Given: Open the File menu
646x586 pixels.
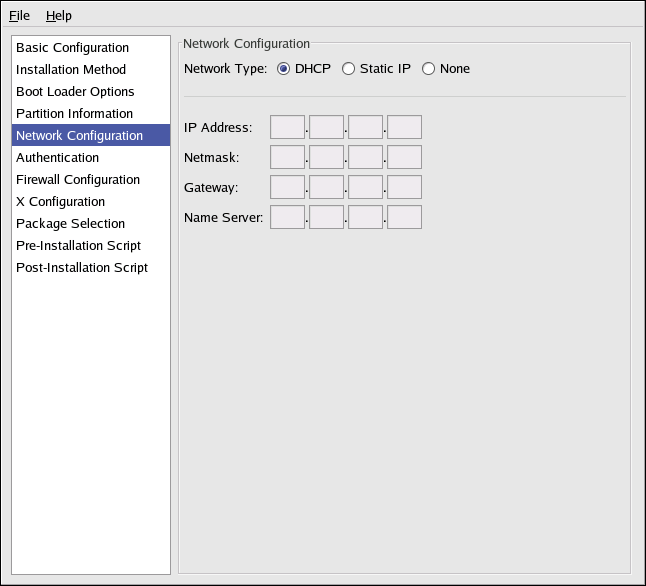Looking at the screenshot, I should [x=20, y=15].
